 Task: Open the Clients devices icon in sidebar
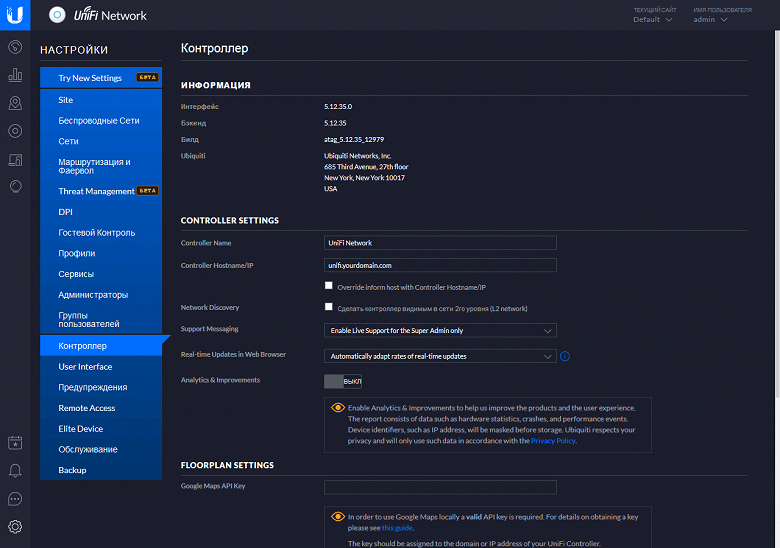point(15,160)
